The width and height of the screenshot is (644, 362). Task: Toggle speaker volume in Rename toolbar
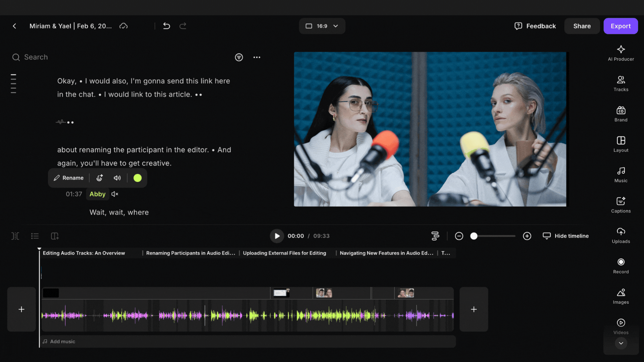click(117, 178)
